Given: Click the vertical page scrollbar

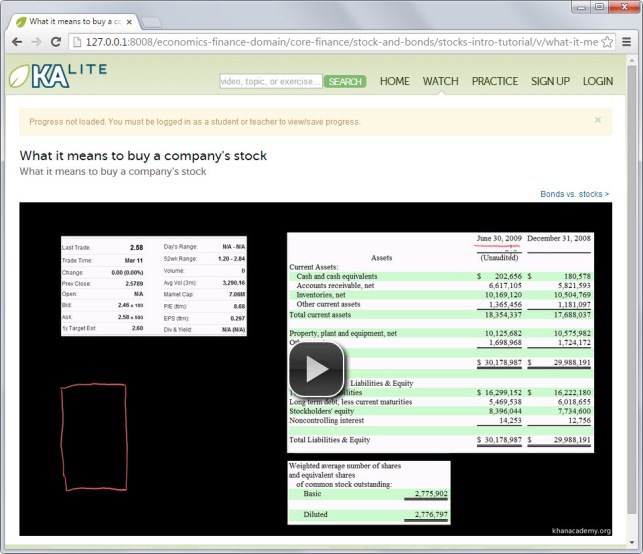Looking at the screenshot, I should pyautogui.click(x=632, y=301).
